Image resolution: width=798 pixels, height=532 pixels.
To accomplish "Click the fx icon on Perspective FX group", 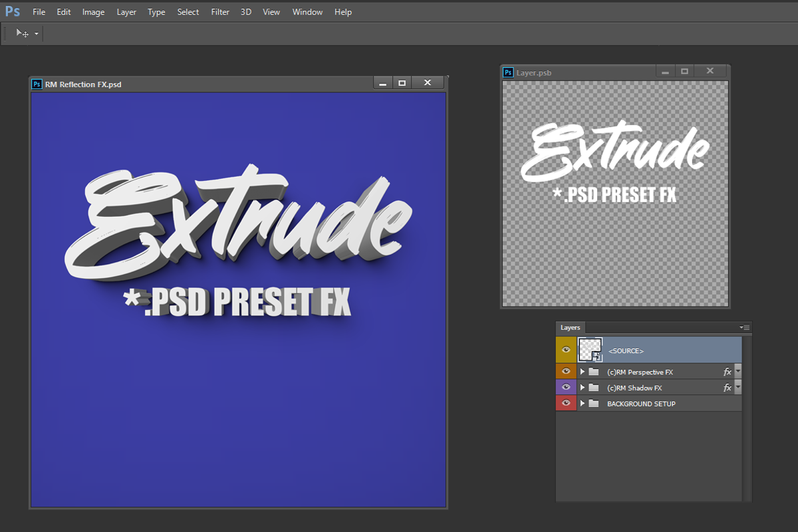I will pyautogui.click(x=728, y=372).
